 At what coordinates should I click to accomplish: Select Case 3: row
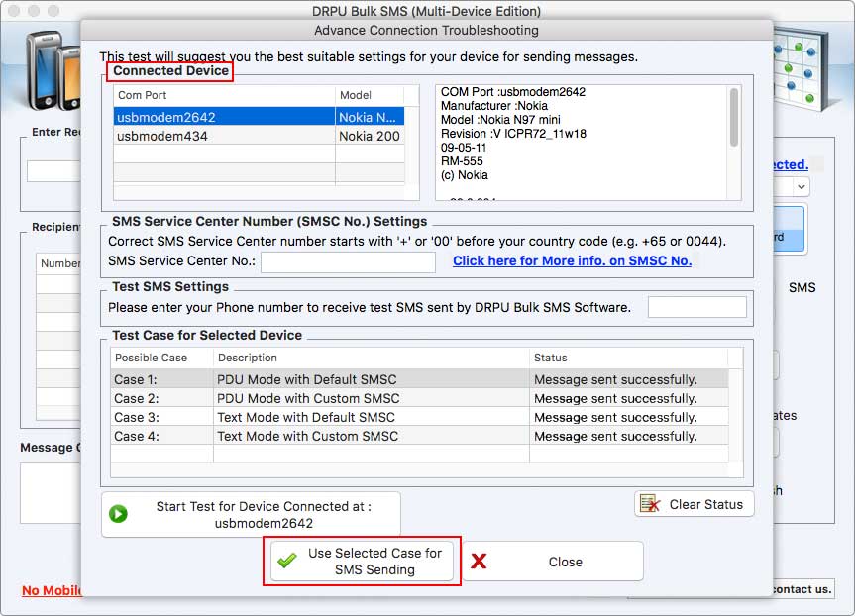419,417
